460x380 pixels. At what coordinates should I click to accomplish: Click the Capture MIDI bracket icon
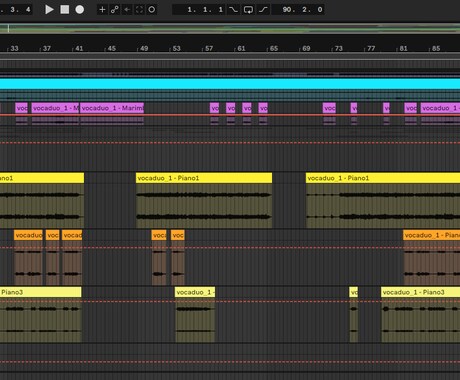pos(139,10)
